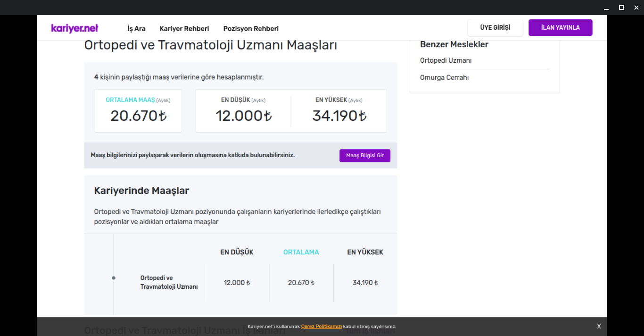Image resolution: width=644 pixels, height=336 pixels.
Task: Dismiss the cookie banner with X
Action: pyautogui.click(x=599, y=326)
